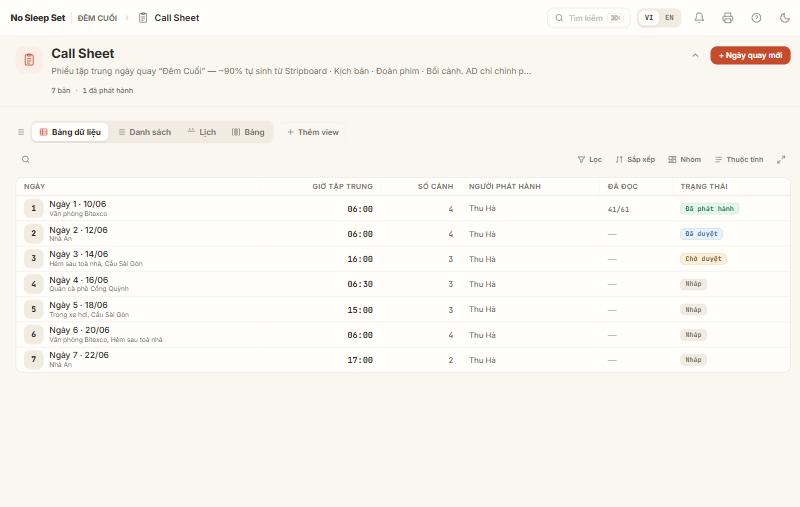Open the help question-mark icon
Image resolution: width=800 pixels, height=507 pixels.
[x=756, y=18]
